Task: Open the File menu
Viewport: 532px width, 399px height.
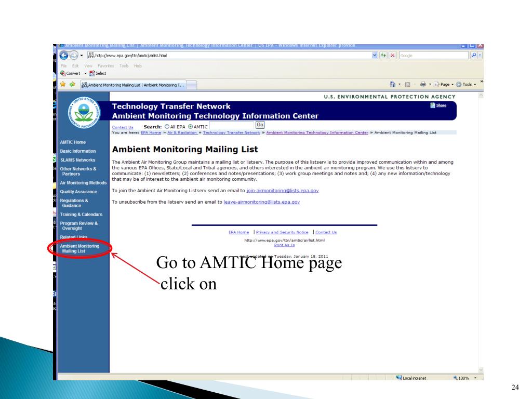Action: click(x=63, y=66)
